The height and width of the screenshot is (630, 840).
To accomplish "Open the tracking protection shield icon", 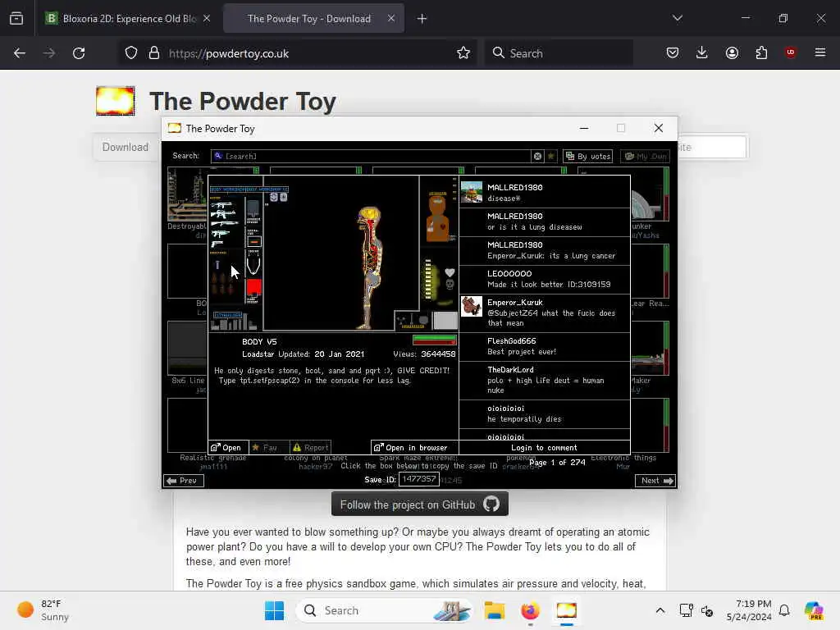I will 131,53.
